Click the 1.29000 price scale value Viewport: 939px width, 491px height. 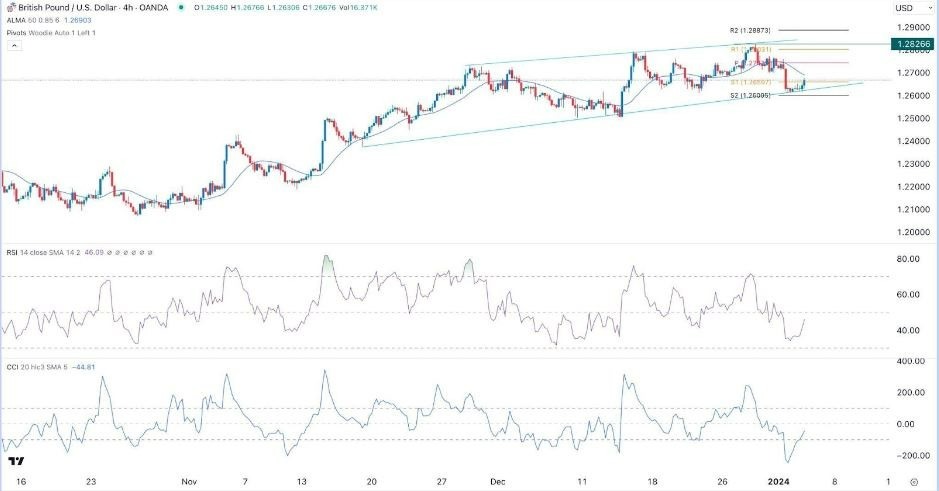913,27
